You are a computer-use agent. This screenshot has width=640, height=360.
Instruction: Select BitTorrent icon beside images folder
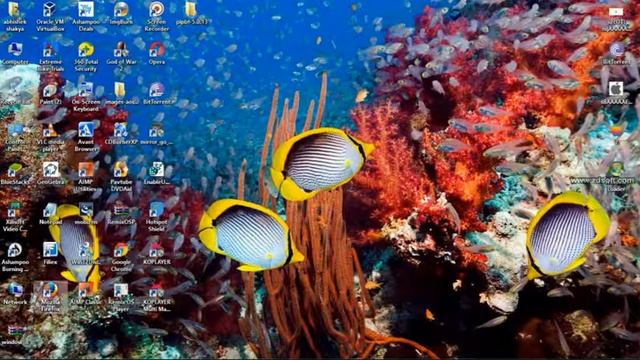(156, 90)
